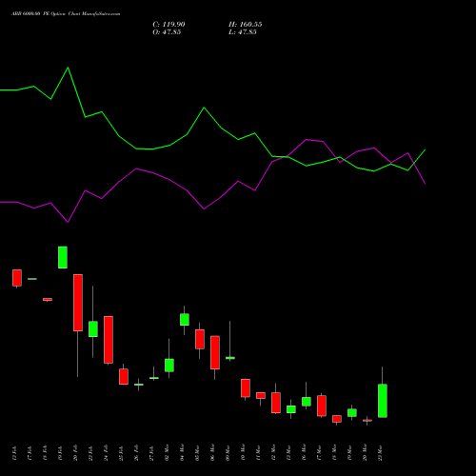Select the green candle for 23 Feb
This screenshot has width=476, height=476.
tap(93, 329)
